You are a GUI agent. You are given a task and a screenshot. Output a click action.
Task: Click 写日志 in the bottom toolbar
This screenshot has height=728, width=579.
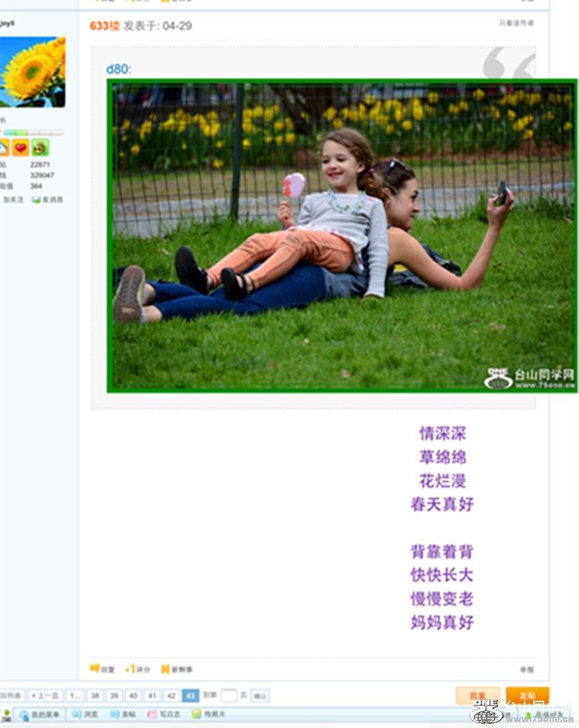point(164,714)
